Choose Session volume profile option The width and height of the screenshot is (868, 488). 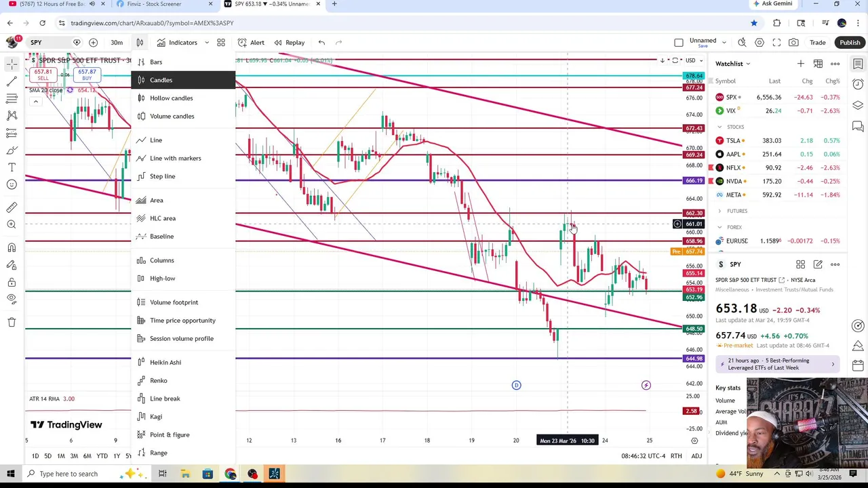point(183,338)
